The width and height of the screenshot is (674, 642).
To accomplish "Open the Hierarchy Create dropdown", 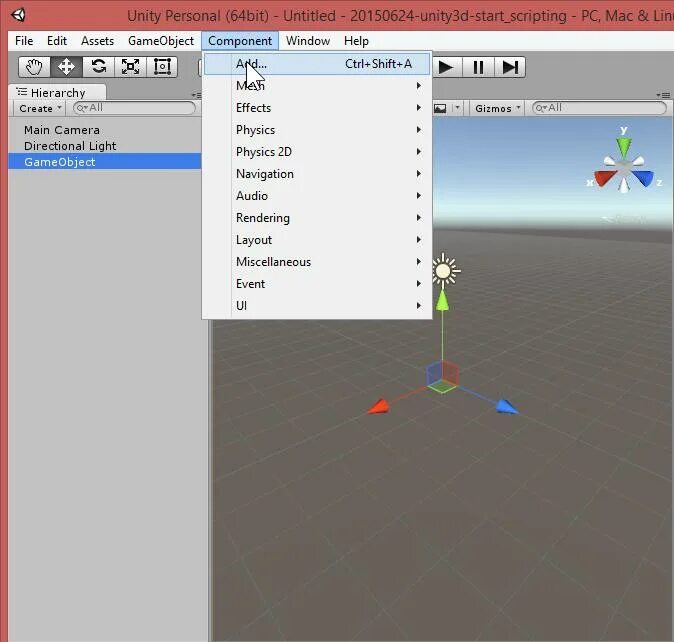I will coord(40,108).
